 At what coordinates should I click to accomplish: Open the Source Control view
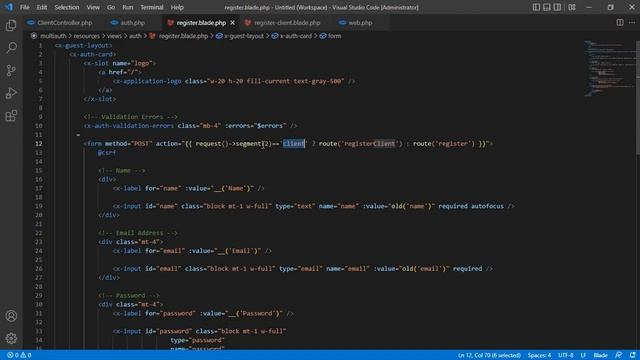pyautogui.click(x=11, y=71)
